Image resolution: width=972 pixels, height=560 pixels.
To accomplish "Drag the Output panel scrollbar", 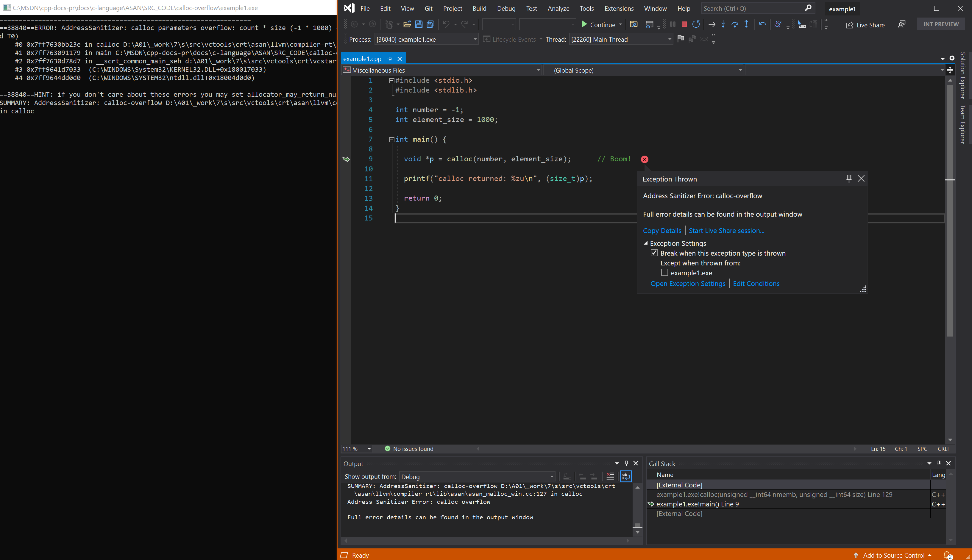I will (638, 527).
